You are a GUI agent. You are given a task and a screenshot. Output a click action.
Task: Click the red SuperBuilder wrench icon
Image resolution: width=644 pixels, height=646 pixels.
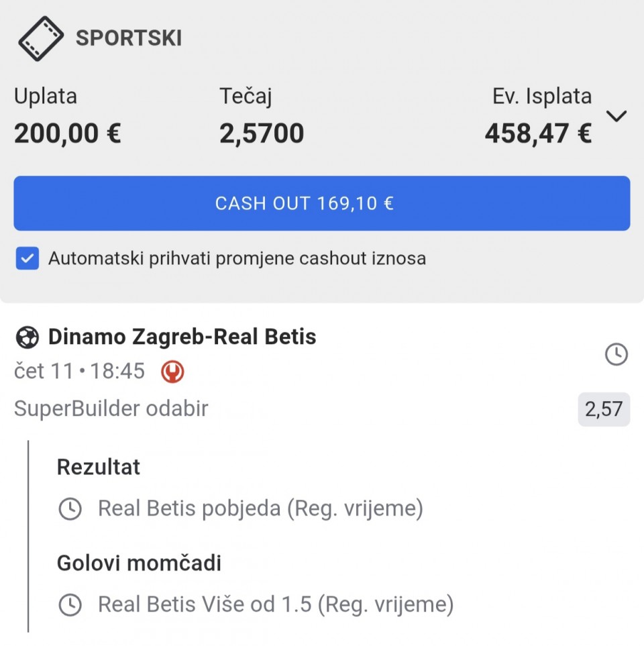pyautogui.click(x=172, y=372)
